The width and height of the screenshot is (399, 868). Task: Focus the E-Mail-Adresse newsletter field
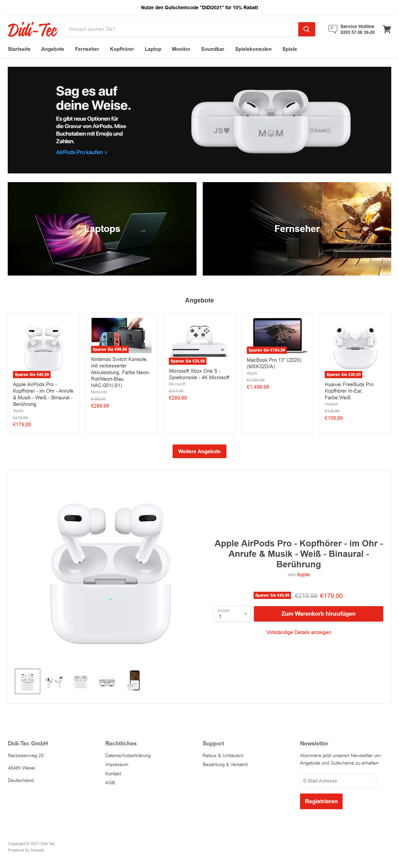click(338, 781)
